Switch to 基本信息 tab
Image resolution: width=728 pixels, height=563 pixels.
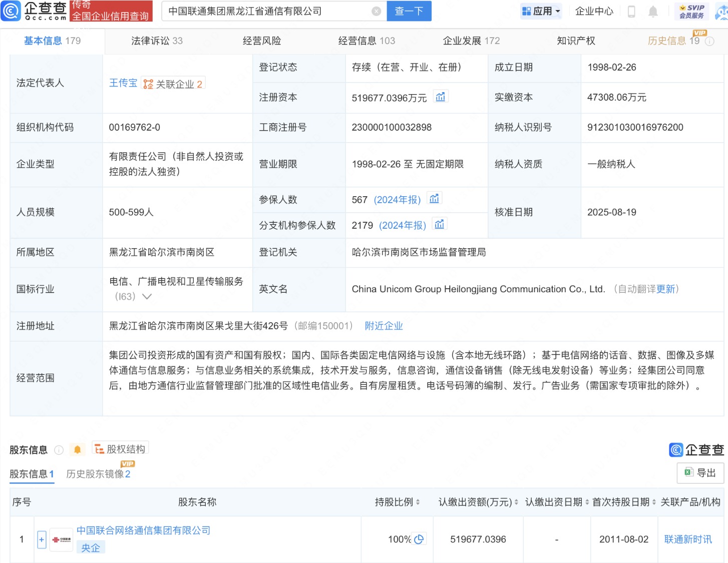pyautogui.click(x=52, y=41)
